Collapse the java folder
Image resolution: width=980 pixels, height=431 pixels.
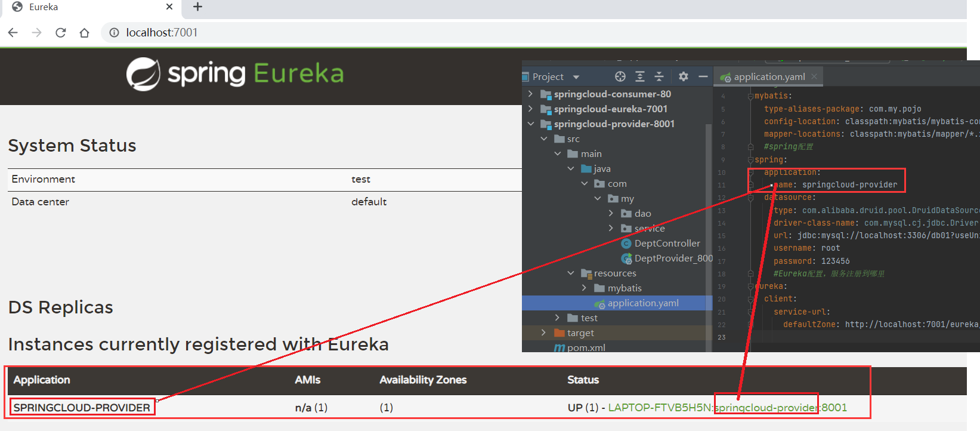[571, 168]
